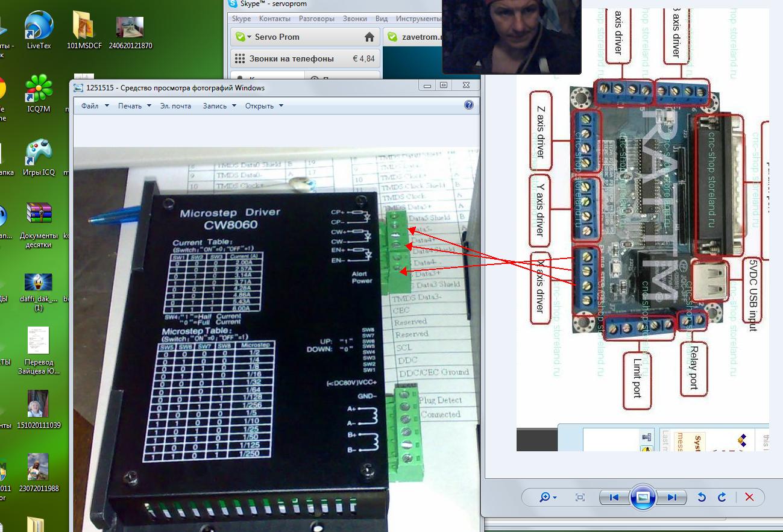783x532 pixels.
Task: Click the CW8060 driver photo in viewer
Action: click(x=277, y=339)
